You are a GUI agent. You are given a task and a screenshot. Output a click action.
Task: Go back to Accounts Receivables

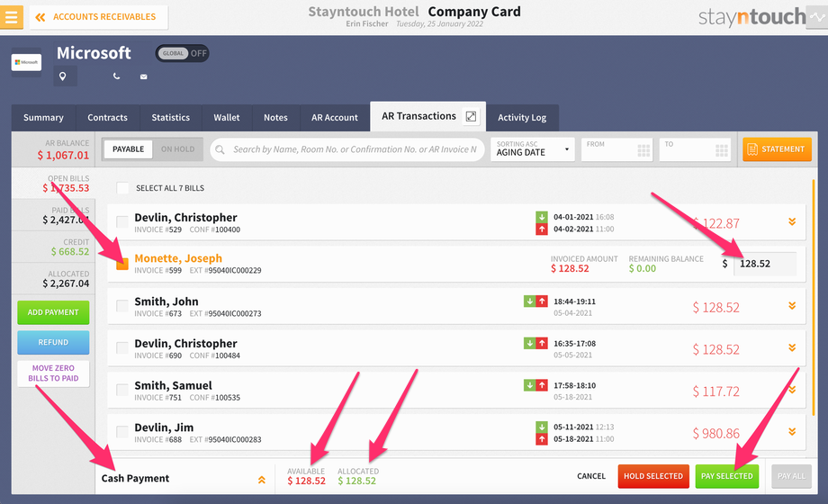click(x=98, y=17)
